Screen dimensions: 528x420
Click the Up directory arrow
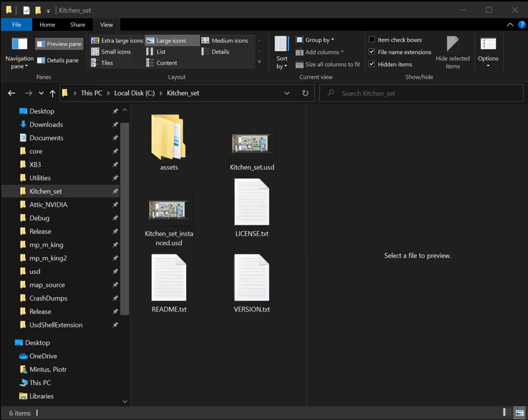[53, 93]
